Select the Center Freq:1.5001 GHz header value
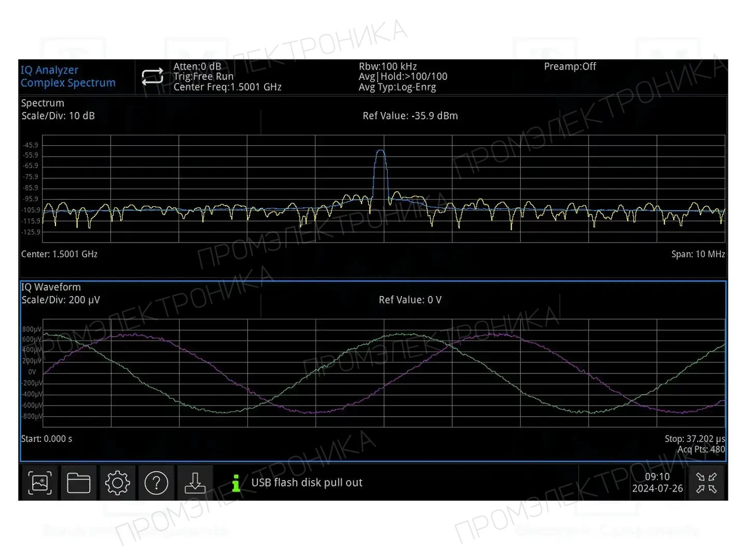This screenshot has width=747, height=560. (x=227, y=87)
